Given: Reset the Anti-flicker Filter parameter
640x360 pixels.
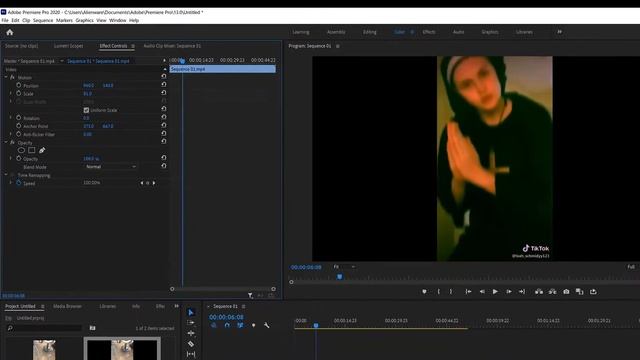Looking at the screenshot, I should click(x=164, y=133).
